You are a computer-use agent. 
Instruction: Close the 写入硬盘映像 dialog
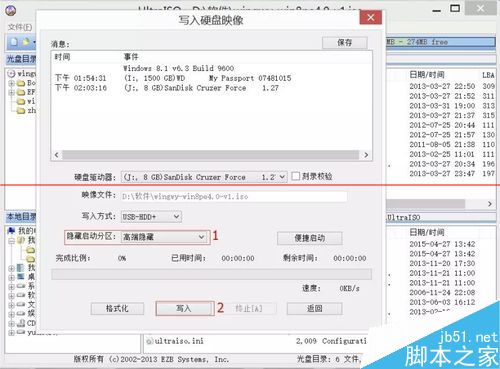pos(370,18)
